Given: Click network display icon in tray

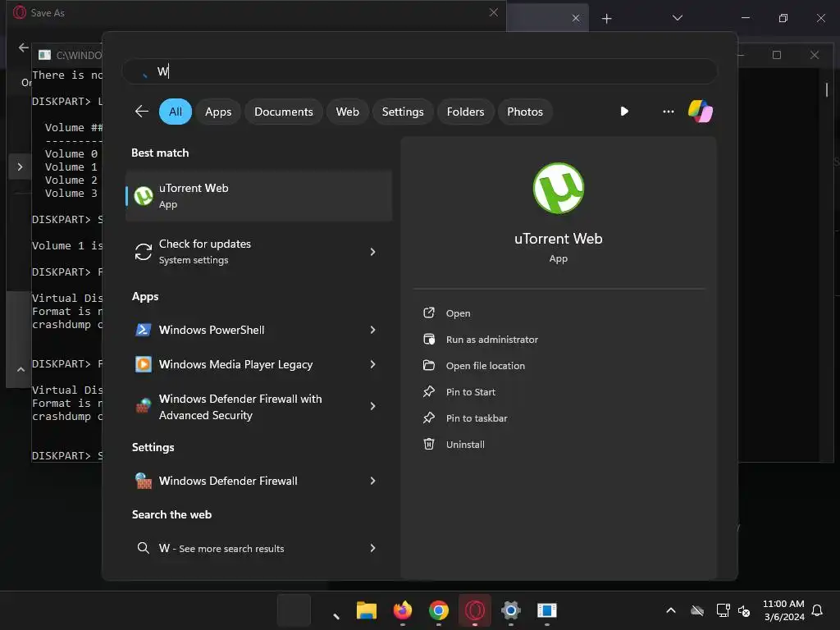Looking at the screenshot, I should coord(724,610).
